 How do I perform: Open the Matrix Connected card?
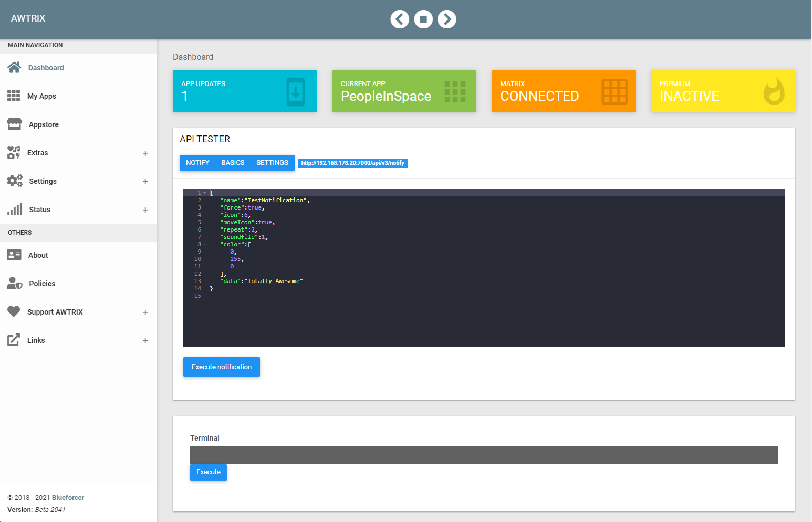click(x=564, y=91)
